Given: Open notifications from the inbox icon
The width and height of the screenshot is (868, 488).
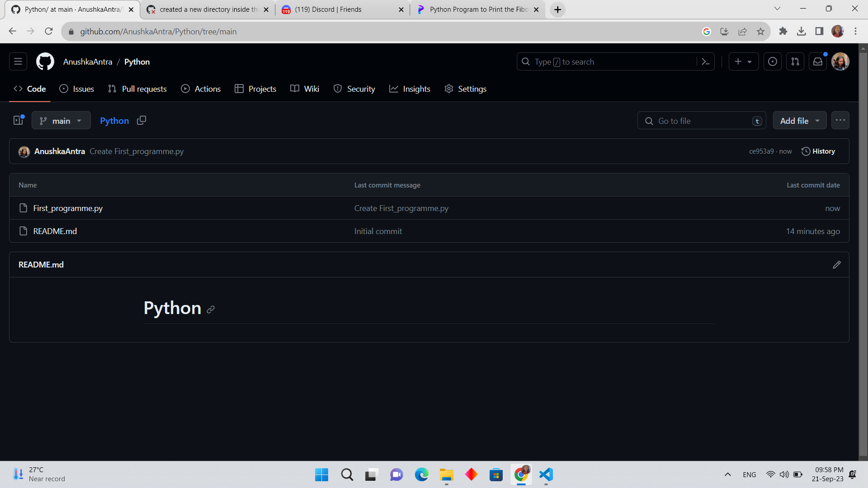Looking at the screenshot, I should [x=817, y=61].
